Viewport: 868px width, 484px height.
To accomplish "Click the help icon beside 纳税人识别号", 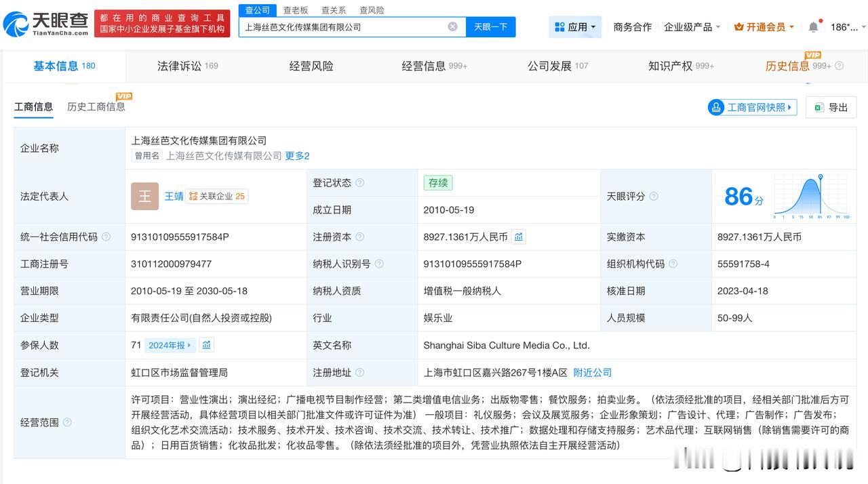I will point(379,264).
